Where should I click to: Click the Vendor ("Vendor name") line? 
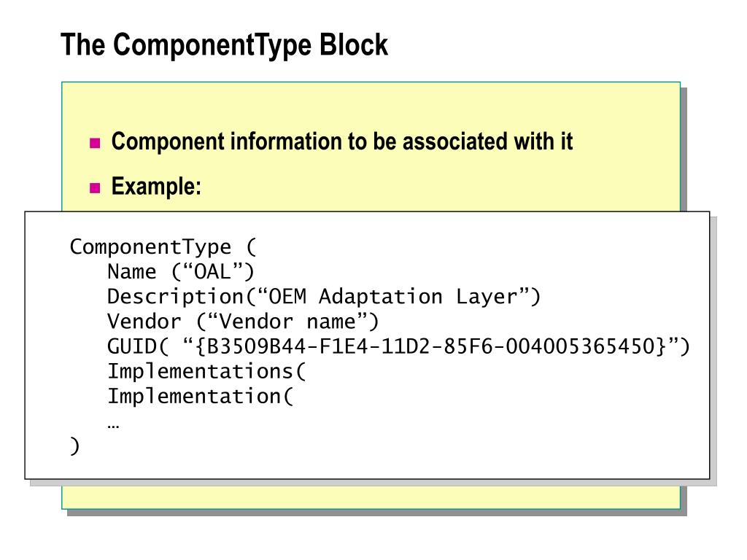click(x=243, y=322)
